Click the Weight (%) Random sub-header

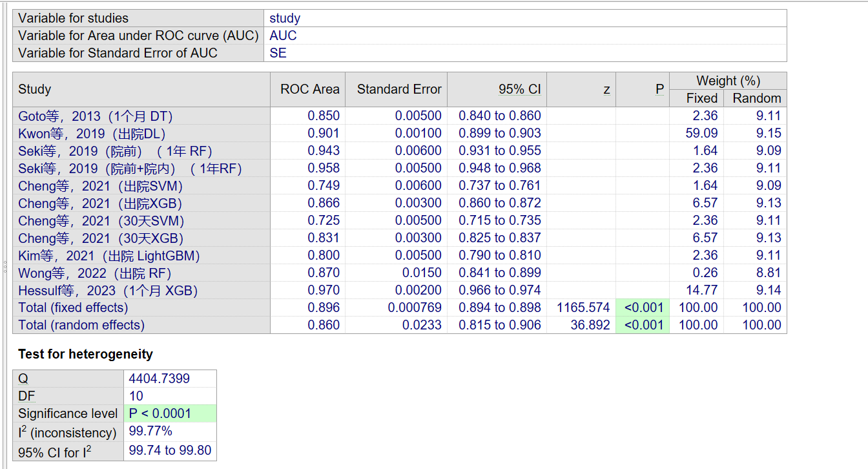pyautogui.click(x=756, y=98)
